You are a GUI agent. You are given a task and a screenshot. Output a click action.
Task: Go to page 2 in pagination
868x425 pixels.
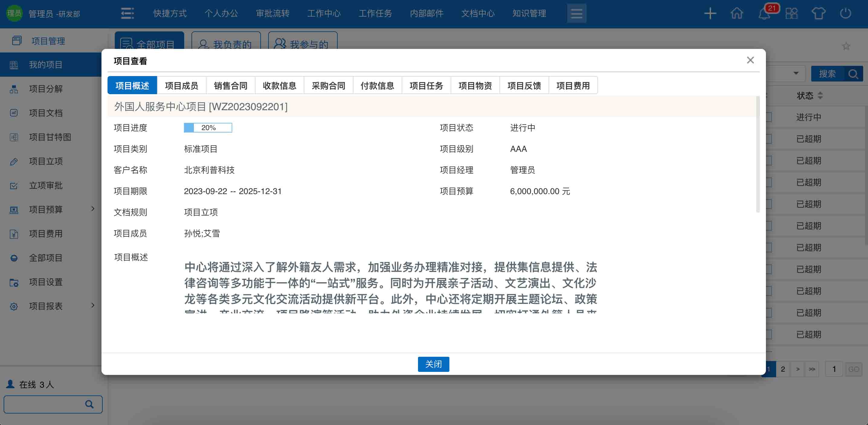pos(783,369)
